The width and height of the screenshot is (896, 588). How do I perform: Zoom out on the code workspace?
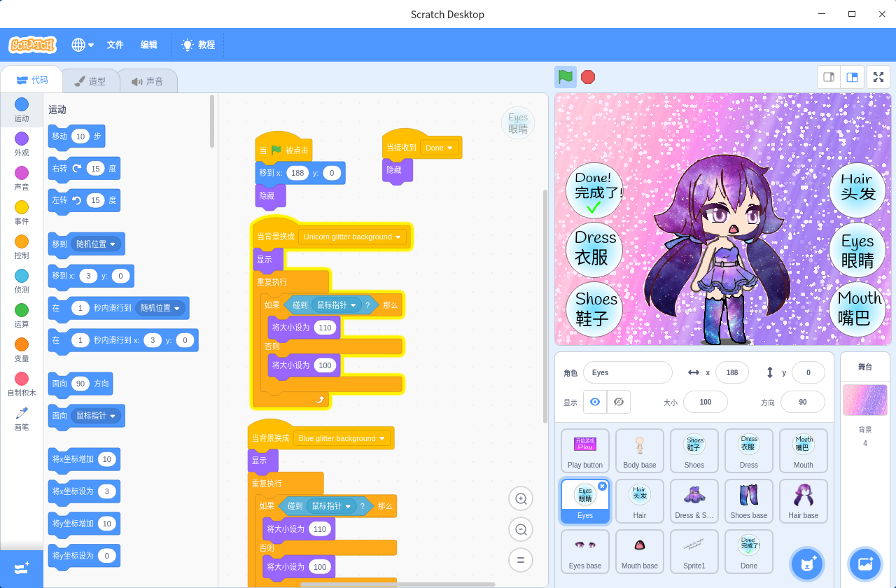coord(521,529)
